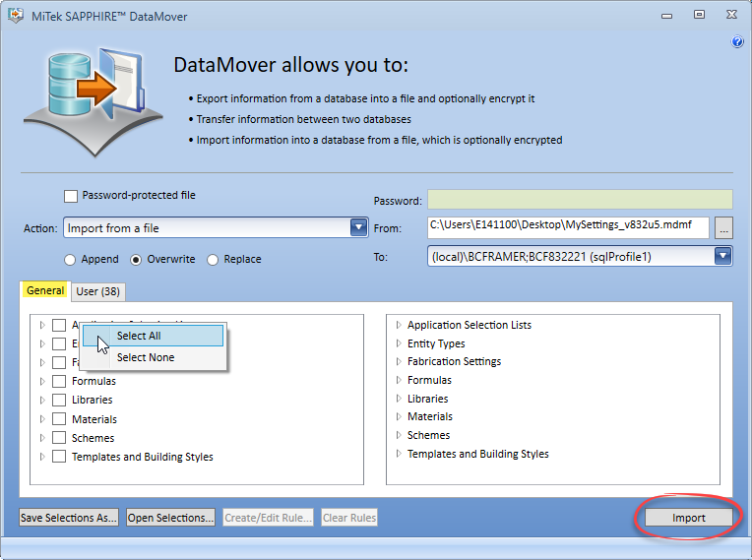Select Schemes label in left tree
Screen dimensions: 752x560
[x=94, y=438]
